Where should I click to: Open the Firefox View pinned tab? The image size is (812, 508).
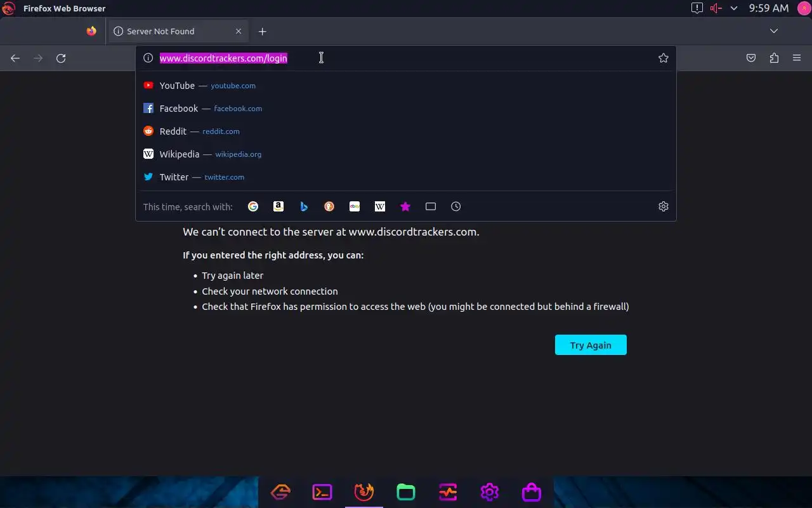pyautogui.click(x=91, y=31)
